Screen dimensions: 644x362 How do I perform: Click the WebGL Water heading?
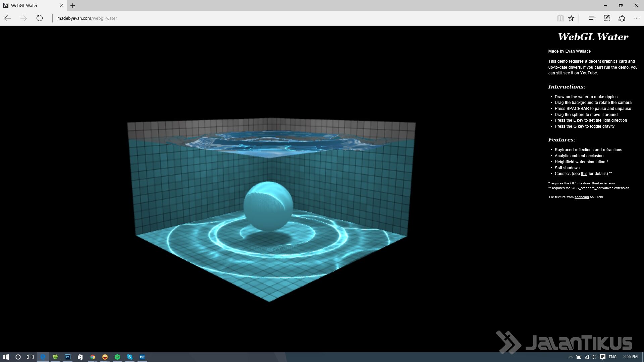[593, 37]
